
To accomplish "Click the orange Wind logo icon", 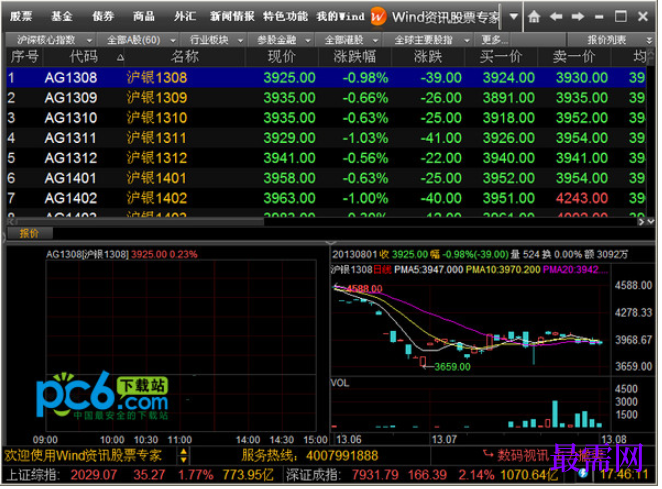I will click(380, 17).
